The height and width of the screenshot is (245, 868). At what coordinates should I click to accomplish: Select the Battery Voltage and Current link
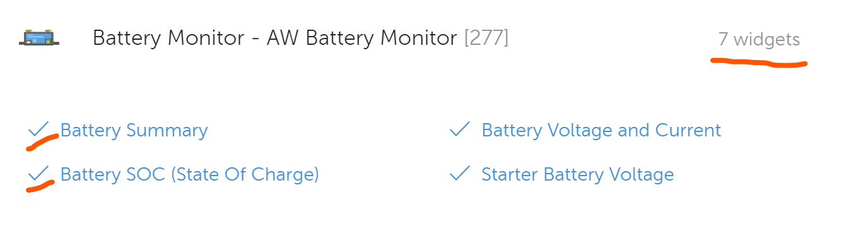(601, 131)
